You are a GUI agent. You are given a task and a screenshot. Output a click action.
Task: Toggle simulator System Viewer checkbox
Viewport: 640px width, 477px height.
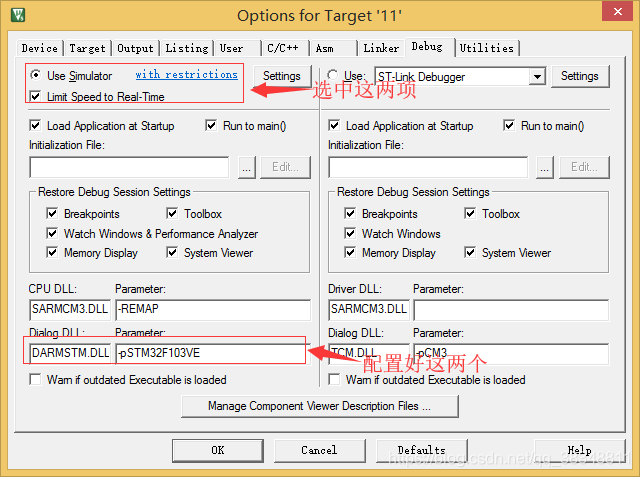(x=172, y=252)
